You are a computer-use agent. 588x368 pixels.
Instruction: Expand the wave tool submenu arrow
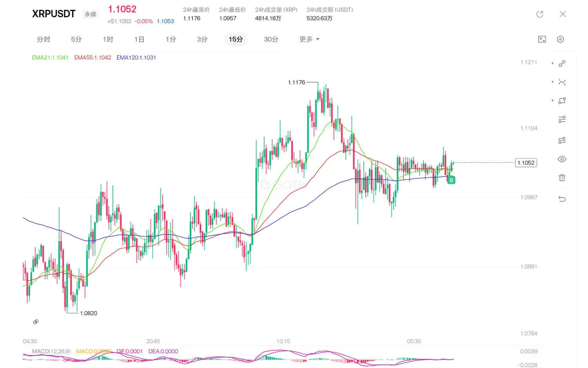(x=552, y=82)
